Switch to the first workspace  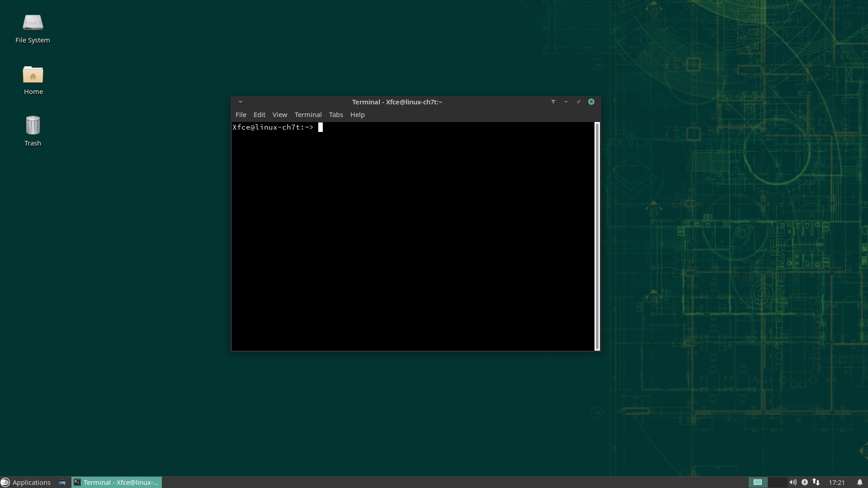coord(758,482)
